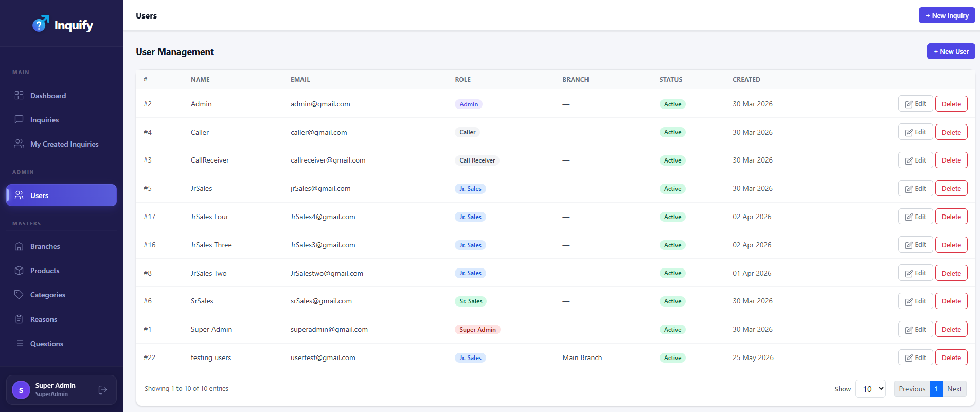Sort by EMAIL column header
The width and height of the screenshot is (980, 412).
(x=300, y=79)
